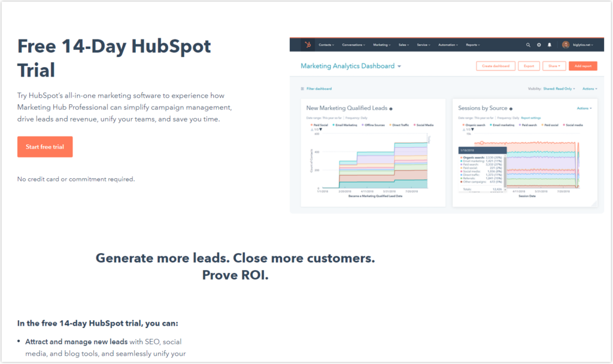Toggle Social media legend in Sessions chart

(573, 125)
